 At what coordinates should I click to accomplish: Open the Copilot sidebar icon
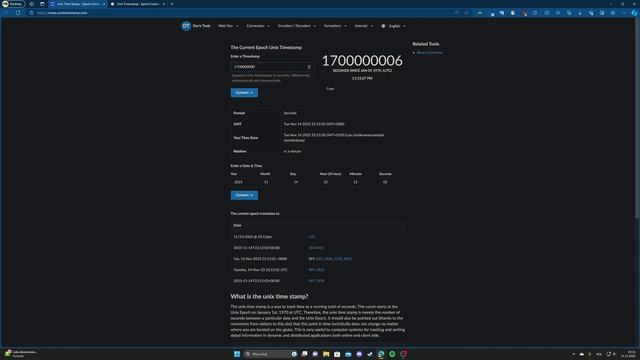[634, 13]
